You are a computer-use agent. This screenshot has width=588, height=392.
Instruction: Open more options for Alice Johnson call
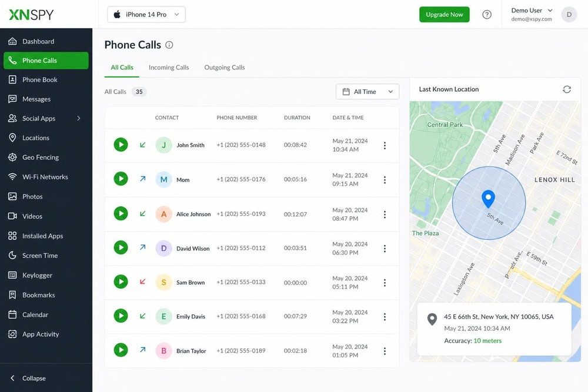(385, 215)
